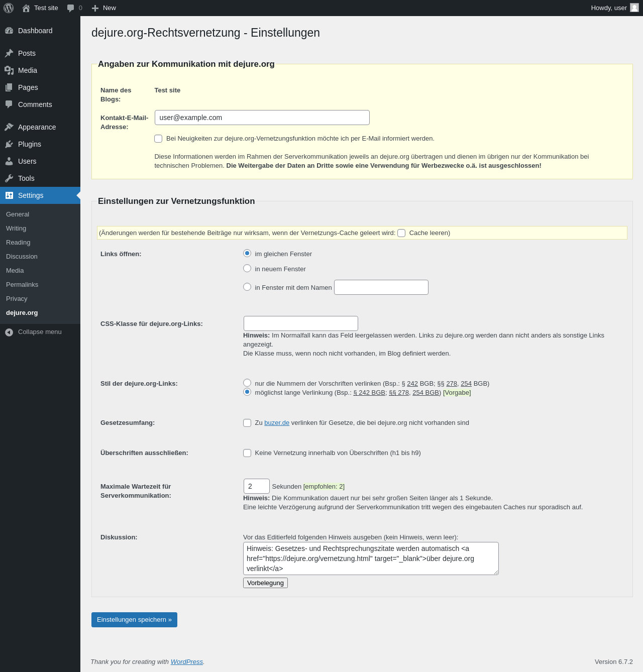Enable buzer.de linking checkbox
643x672 pixels.
[247, 423]
